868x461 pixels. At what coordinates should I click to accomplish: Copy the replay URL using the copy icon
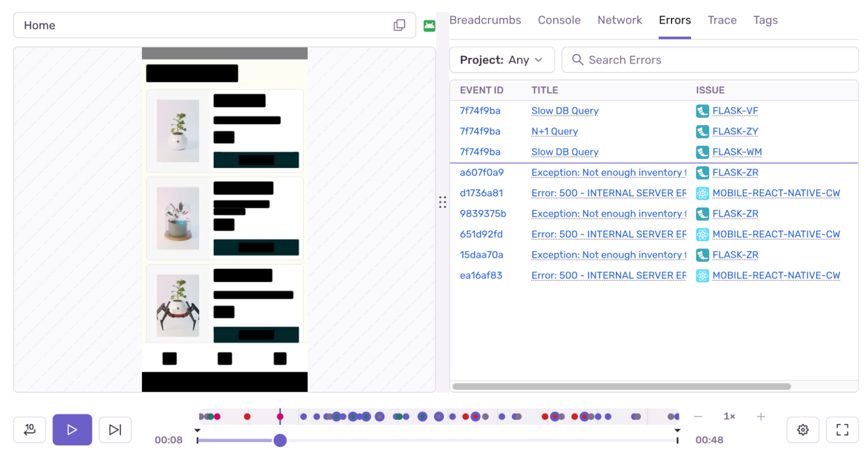point(399,25)
